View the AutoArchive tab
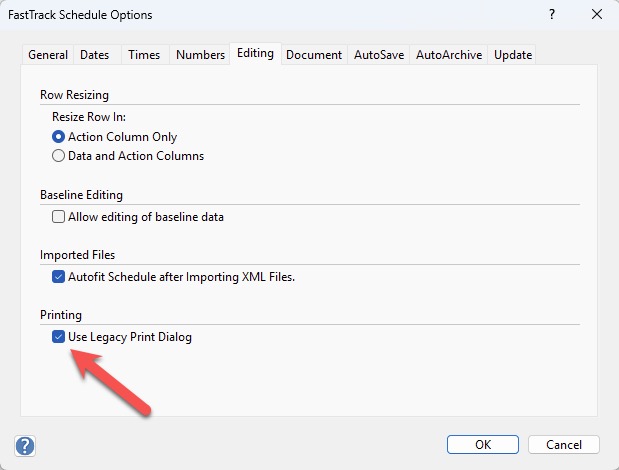This screenshot has width=619, height=470. pyautogui.click(x=449, y=55)
